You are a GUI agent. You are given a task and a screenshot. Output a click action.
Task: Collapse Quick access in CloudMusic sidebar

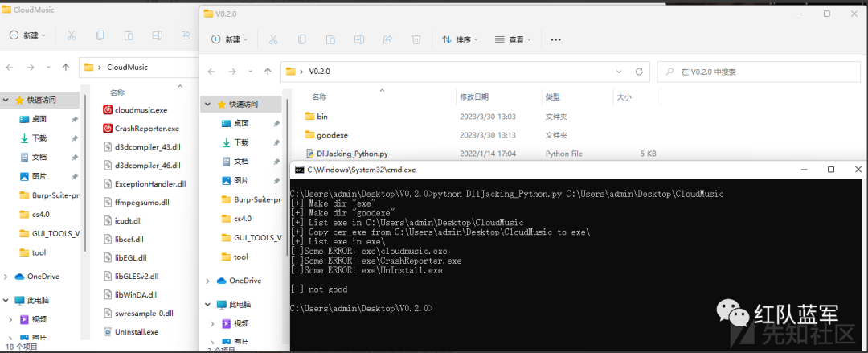[5, 101]
